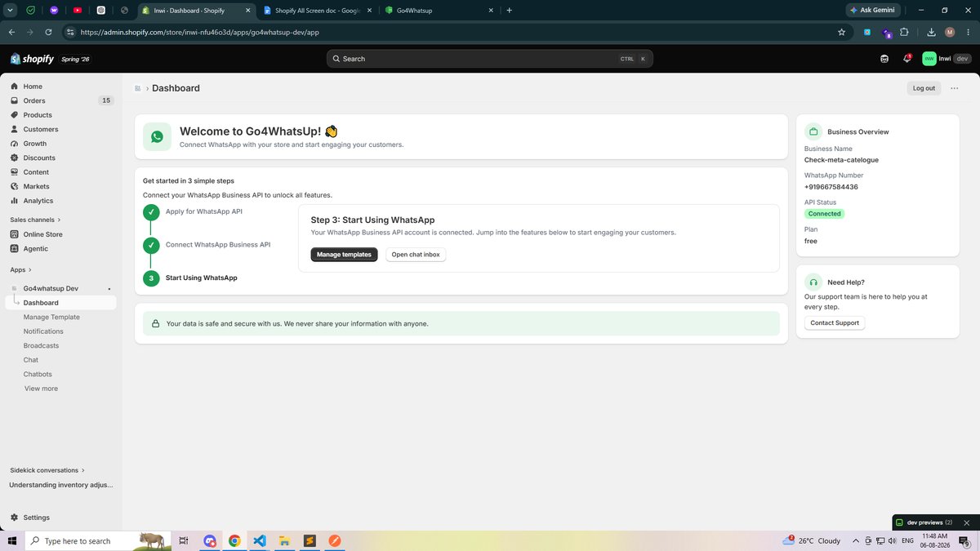The image size is (980, 551).
Task: Open Notifications in app navigation
Action: point(43,331)
